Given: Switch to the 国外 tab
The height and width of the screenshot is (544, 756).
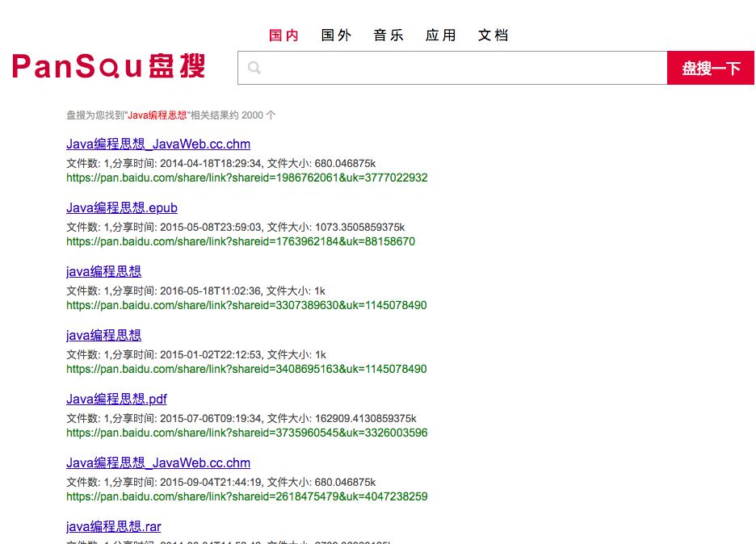Looking at the screenshot, I should point(336,35).
